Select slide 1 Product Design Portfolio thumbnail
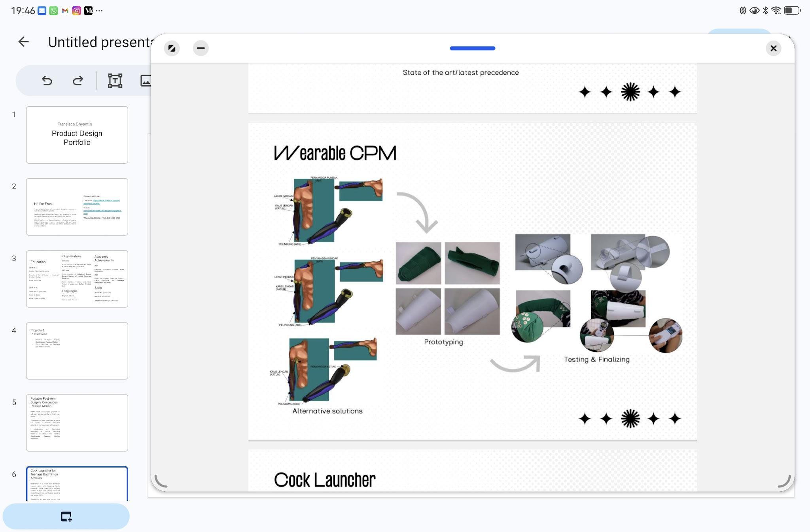Image resolution: width=810 pixels, height=532 pixels. point(77,135)
